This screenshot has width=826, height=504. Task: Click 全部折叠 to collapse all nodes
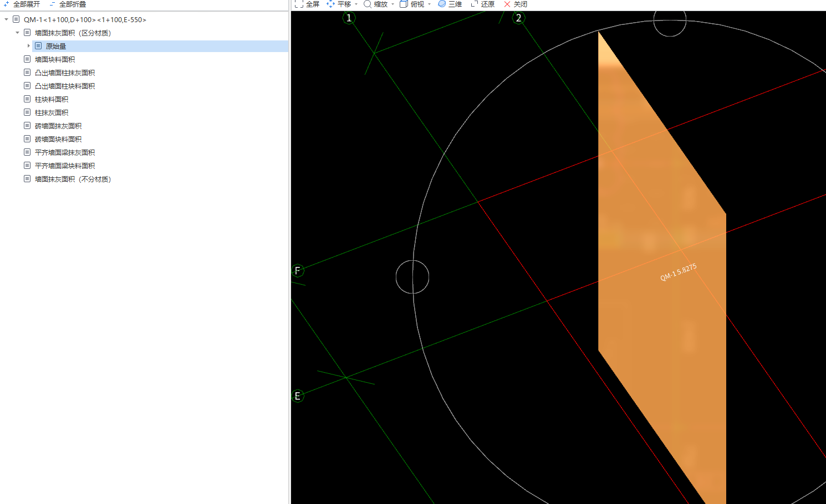pyautogui.click(x=67, y=4)
